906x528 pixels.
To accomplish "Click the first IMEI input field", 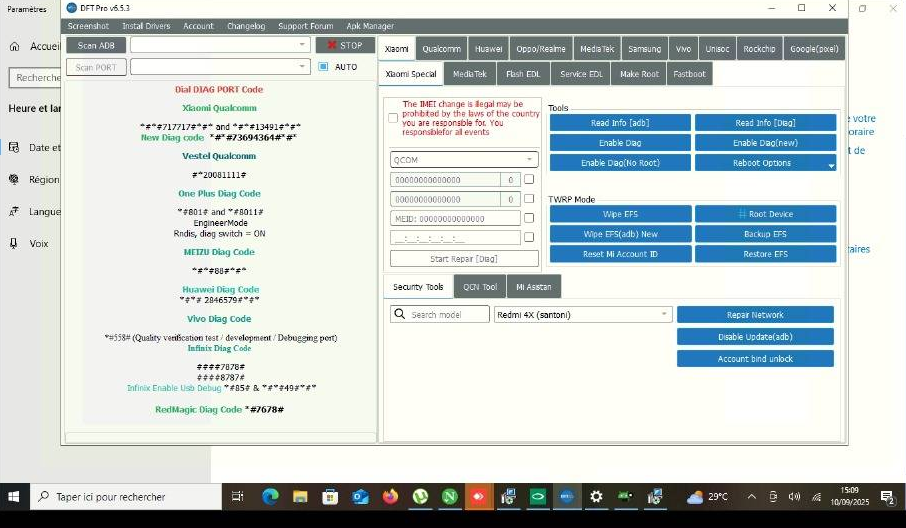I will click(445, 180).
